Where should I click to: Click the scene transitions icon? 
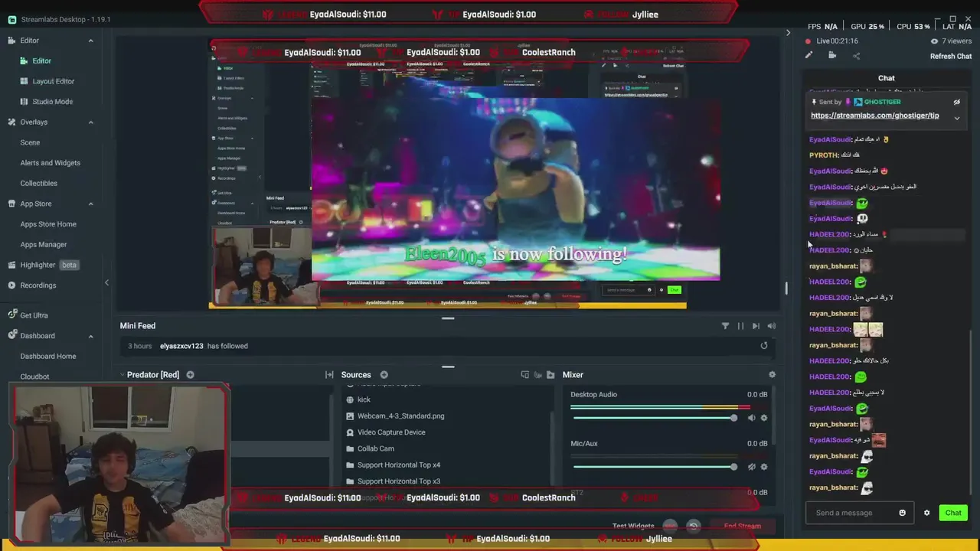(x=329, y=375)
